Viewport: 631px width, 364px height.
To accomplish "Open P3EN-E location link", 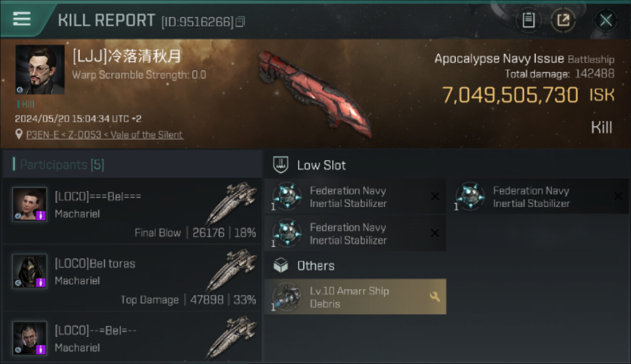I will point(105,135).
